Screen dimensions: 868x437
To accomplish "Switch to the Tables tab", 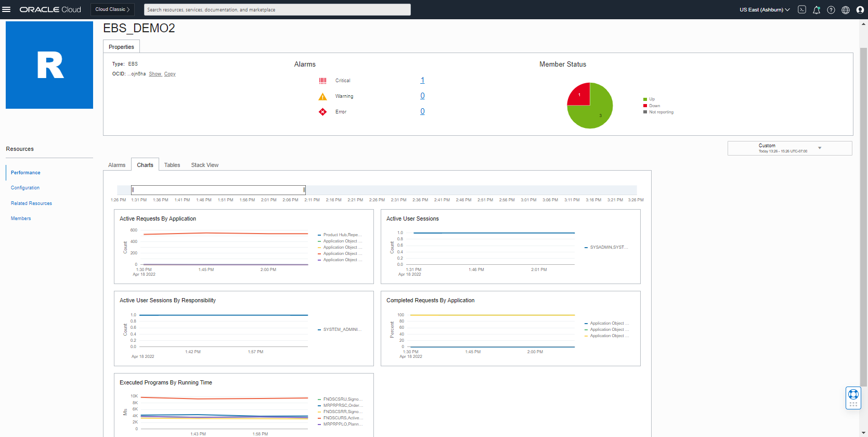I will point(172,165).
